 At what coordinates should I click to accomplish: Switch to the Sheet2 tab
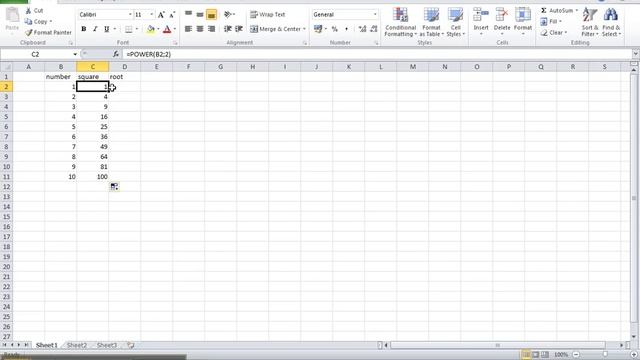(77, 345)
